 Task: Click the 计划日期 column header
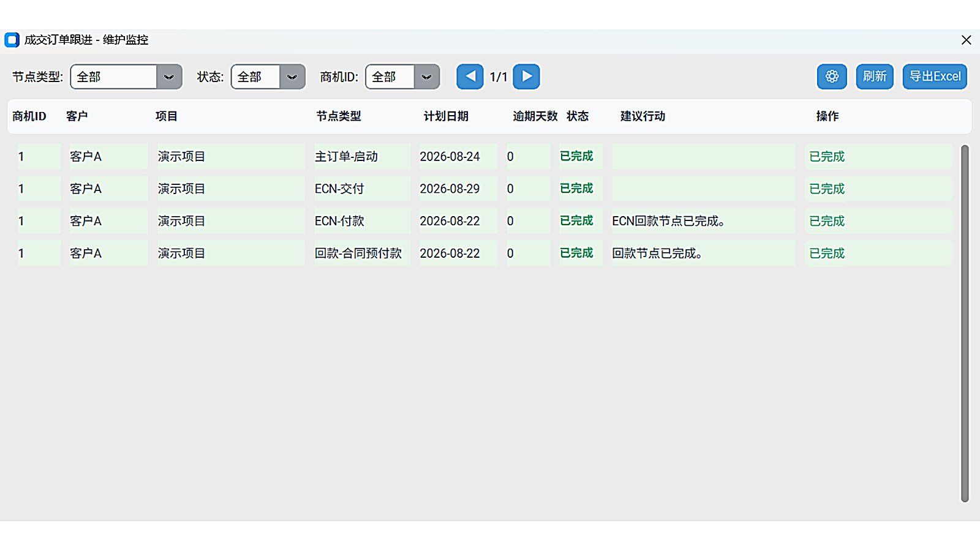[x=446, y=116]
